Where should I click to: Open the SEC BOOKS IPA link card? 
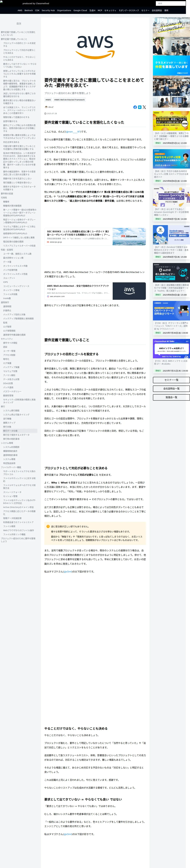[95, 237]
